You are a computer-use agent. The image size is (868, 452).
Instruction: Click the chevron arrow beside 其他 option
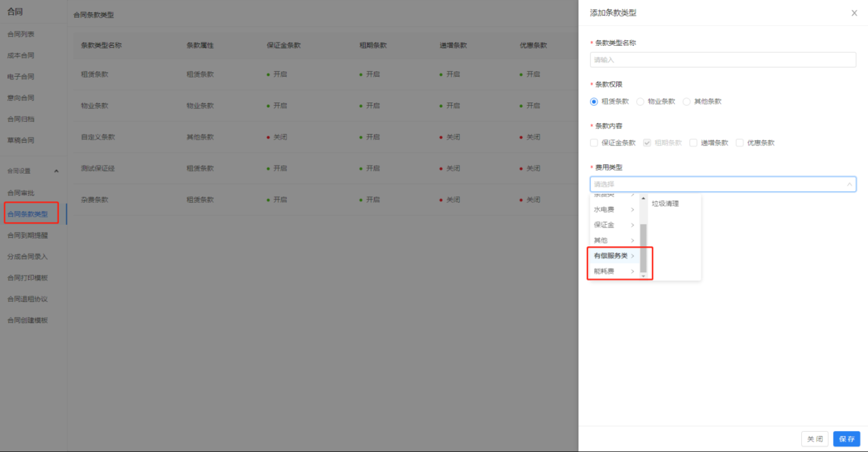pyautogui.click(x=632, y=241)
